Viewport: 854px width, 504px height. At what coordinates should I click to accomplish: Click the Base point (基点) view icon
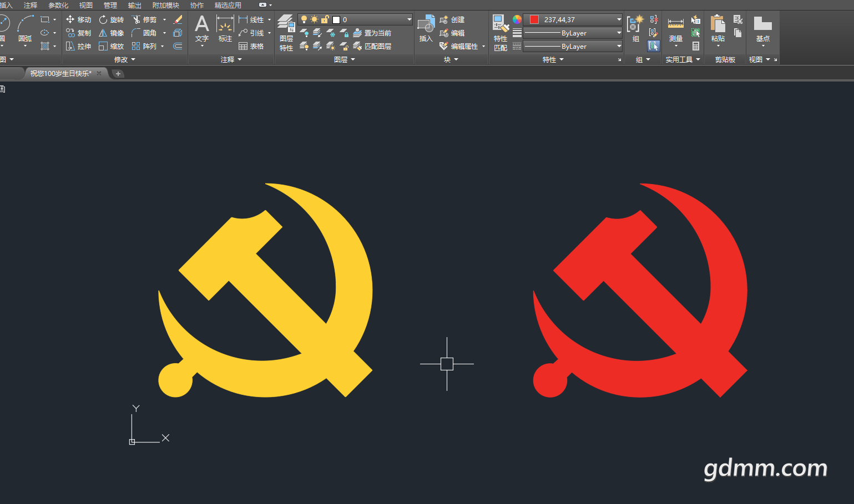pos(763,30)
